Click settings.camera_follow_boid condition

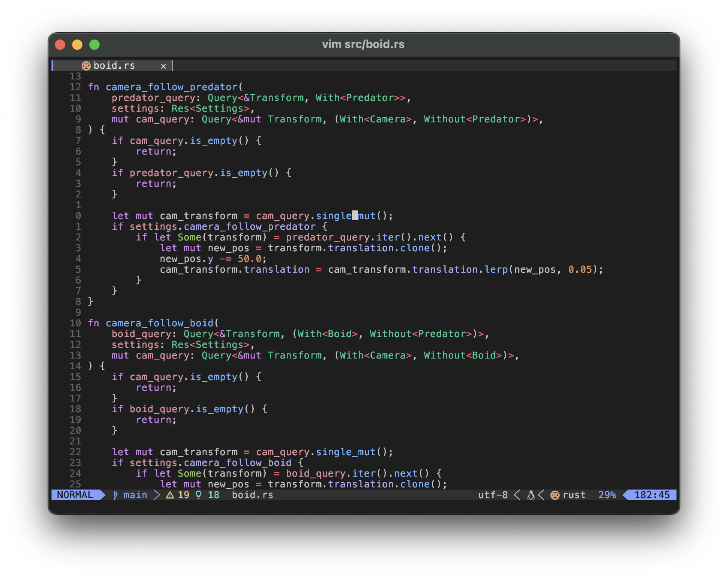click(x=210, y=463)
